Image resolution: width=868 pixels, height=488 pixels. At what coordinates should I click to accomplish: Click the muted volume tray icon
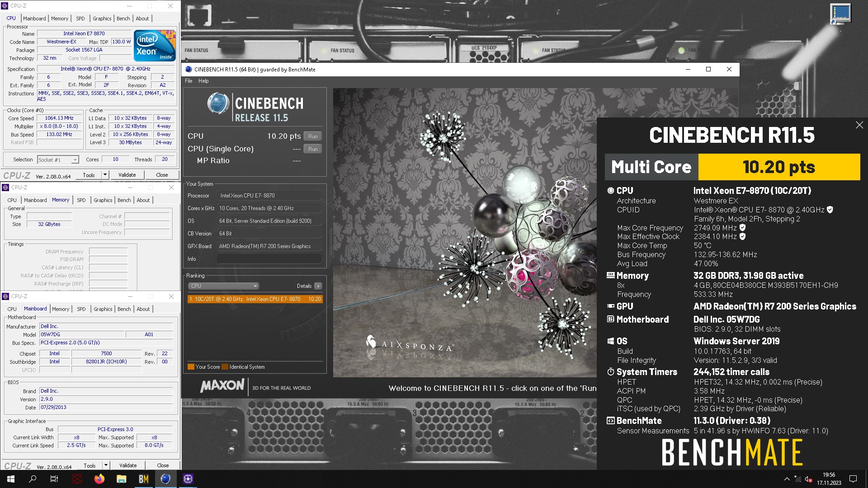809,479
